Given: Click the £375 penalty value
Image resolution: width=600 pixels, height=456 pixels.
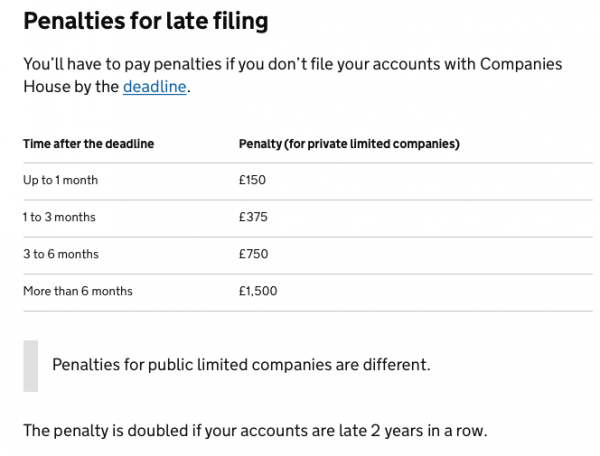Looking at the screenshot, I should tap(253, 217).
